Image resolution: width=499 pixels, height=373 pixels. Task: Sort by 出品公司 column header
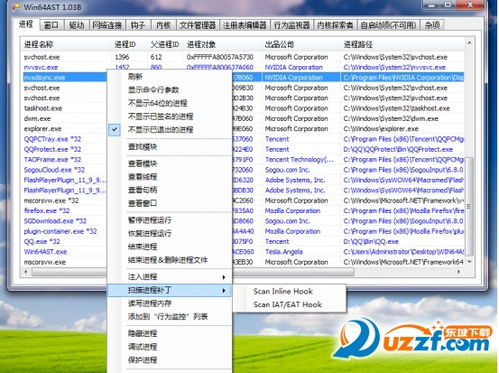(302, 44)
